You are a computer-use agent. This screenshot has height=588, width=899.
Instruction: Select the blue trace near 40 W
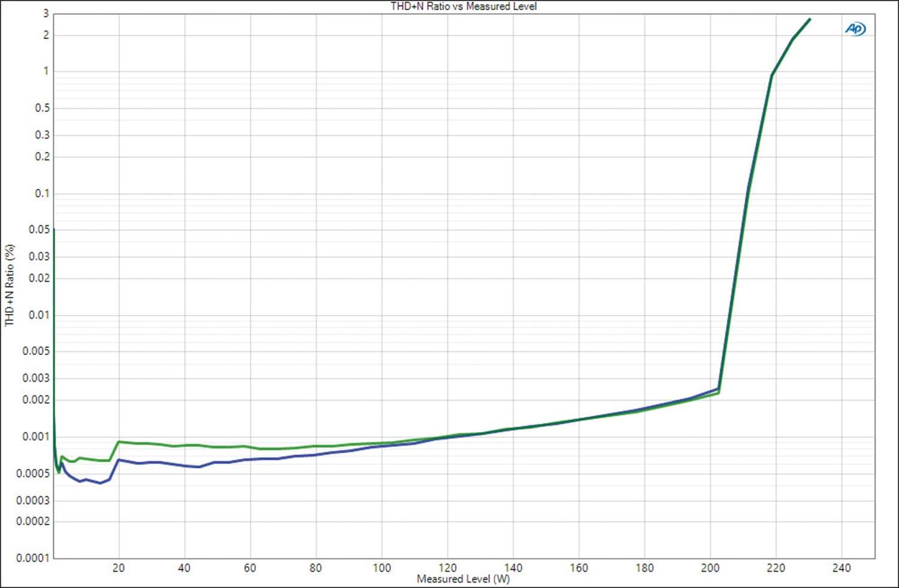[185, 466]
